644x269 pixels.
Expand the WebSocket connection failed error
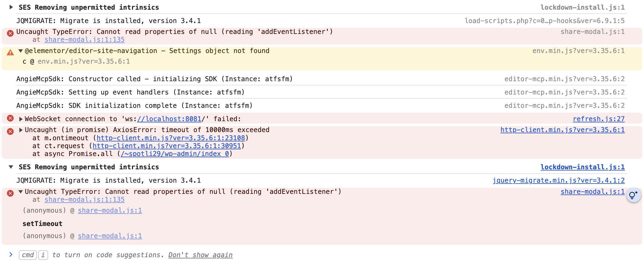pyautogui.click(x=21, y=119)
